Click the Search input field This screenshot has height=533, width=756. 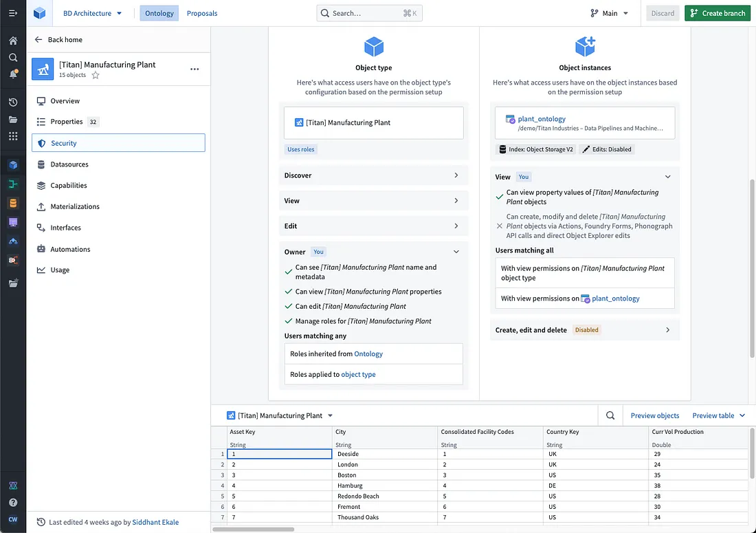(x=369, y=13)
